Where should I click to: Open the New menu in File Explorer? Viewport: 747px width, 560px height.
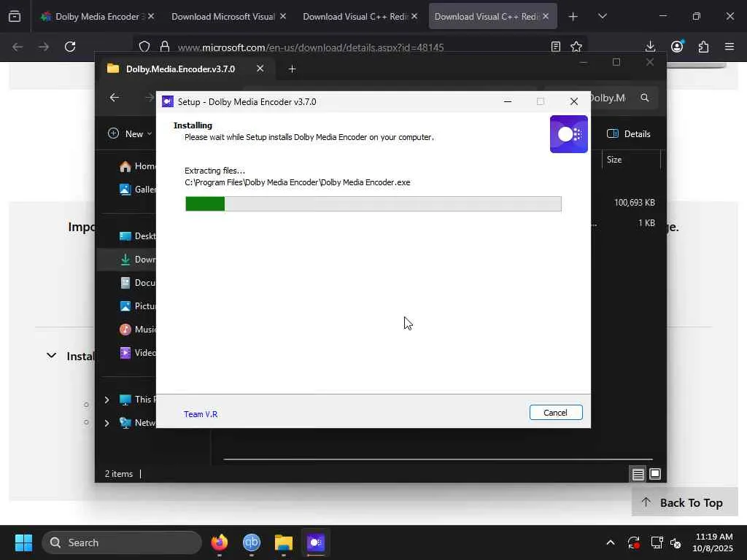[130, 134]
